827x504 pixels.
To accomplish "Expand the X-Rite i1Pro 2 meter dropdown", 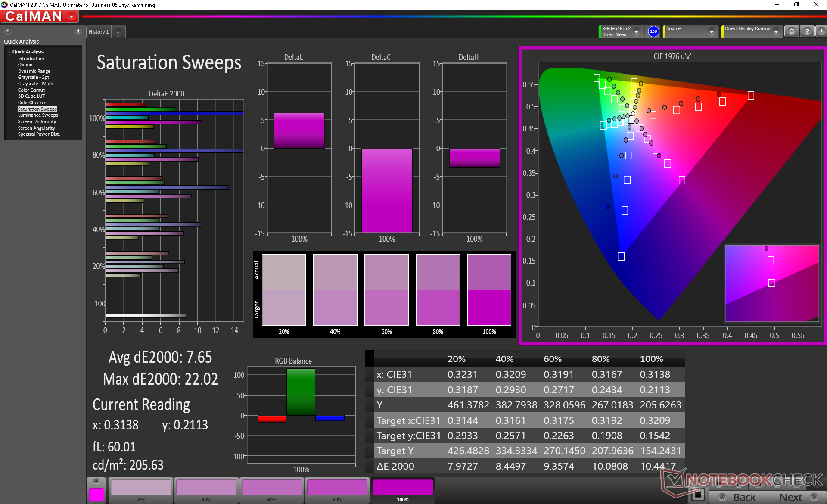I will 636,31.
